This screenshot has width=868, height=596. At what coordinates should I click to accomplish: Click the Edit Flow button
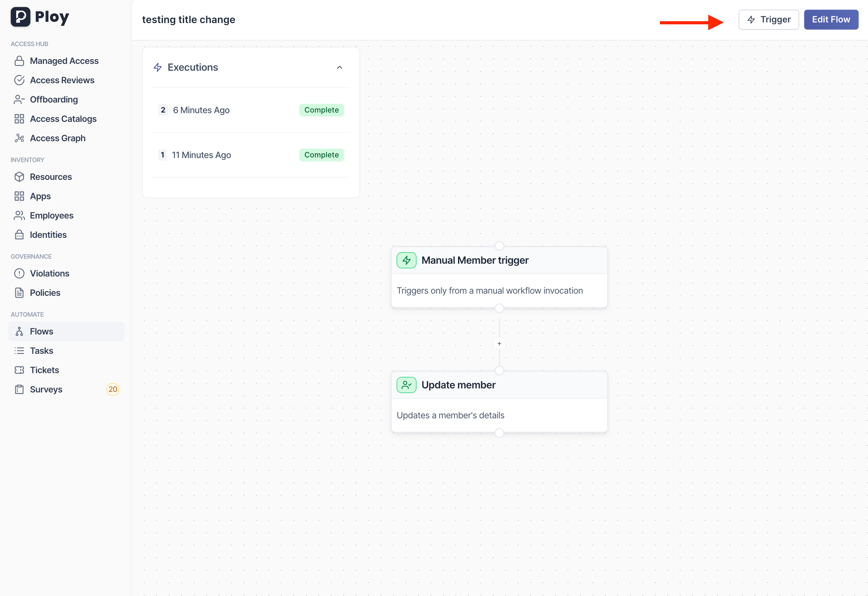tap(831, 19)
